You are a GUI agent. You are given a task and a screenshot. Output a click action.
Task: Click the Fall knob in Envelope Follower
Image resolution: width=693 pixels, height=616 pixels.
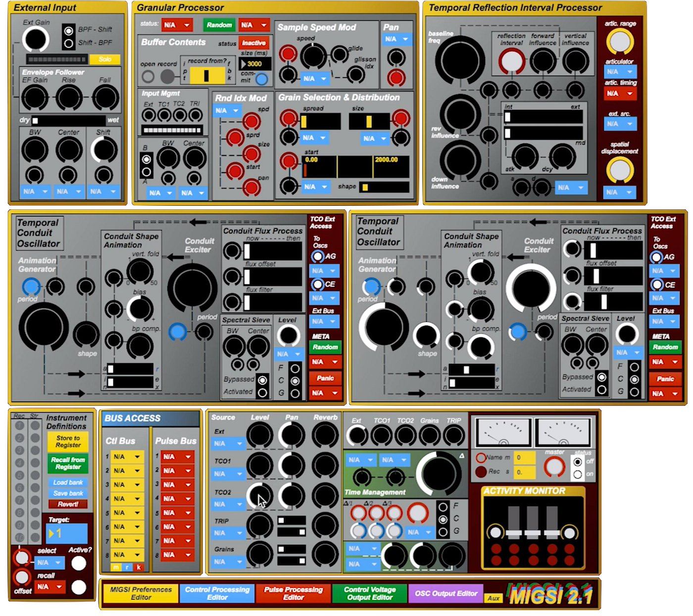pyautogui.click(x=105, y=96)
